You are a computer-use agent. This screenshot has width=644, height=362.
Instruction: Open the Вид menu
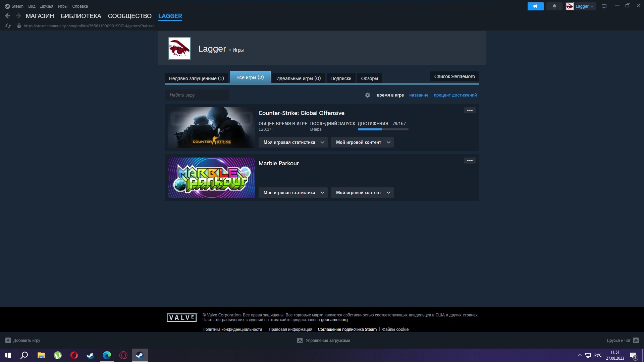(x=32, y=6)
